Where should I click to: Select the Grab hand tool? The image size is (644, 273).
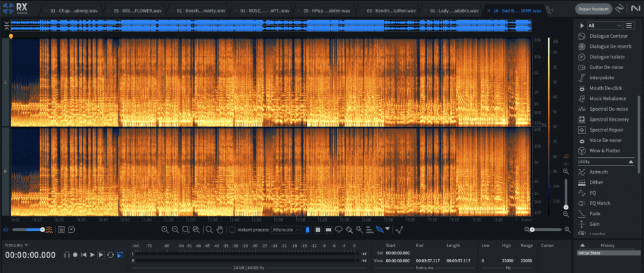click(220, 230)
